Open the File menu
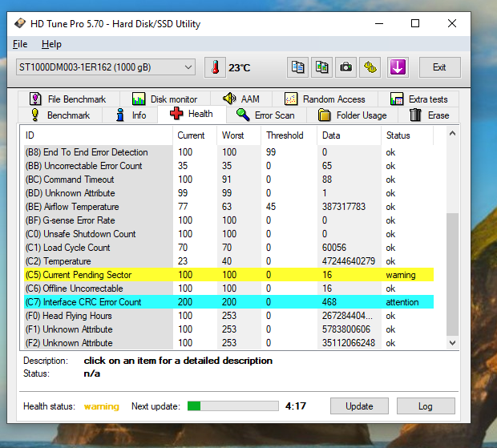 point(20,44)
